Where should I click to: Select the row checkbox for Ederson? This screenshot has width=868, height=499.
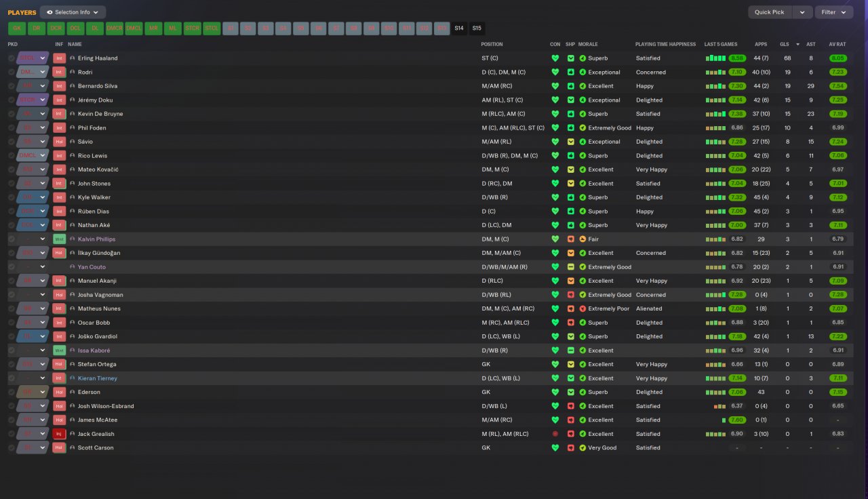12,392
